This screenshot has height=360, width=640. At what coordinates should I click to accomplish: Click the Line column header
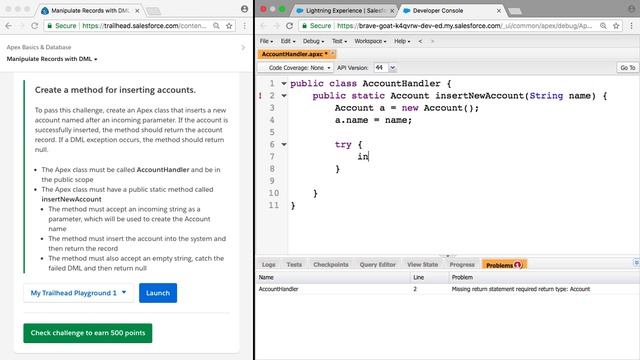(x=429, y=277)
